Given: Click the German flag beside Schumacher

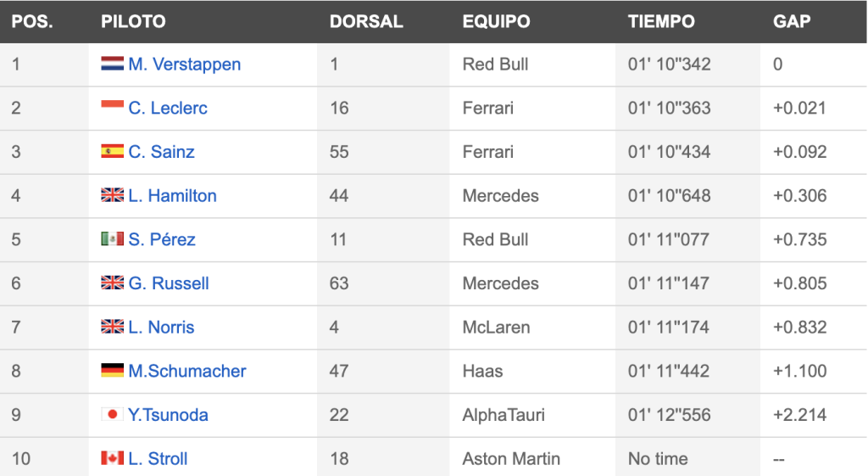Looking at the screenshot, I should pos(113,370).
